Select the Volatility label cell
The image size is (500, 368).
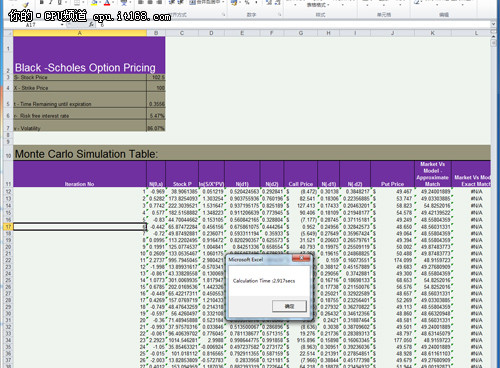pyautogui.click(x=80, y=125)
